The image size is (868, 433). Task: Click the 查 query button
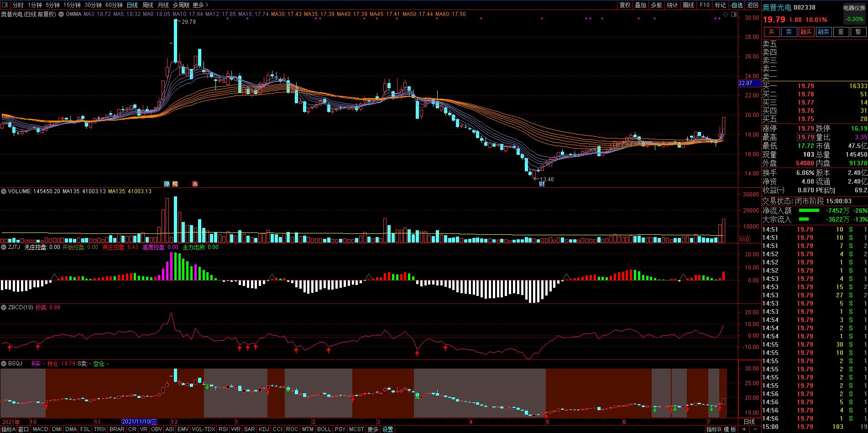click(841, 32)
